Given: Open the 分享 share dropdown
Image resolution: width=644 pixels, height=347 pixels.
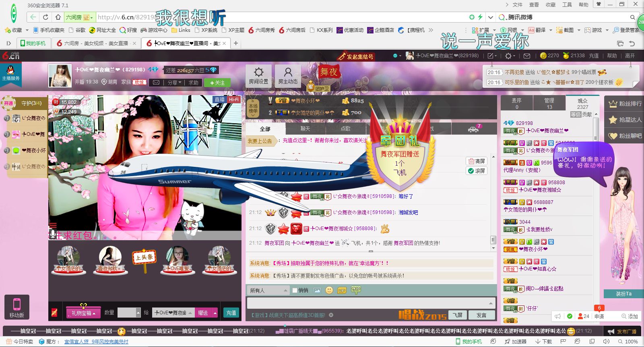Looking at the screenshot, I should pos(174,82).
